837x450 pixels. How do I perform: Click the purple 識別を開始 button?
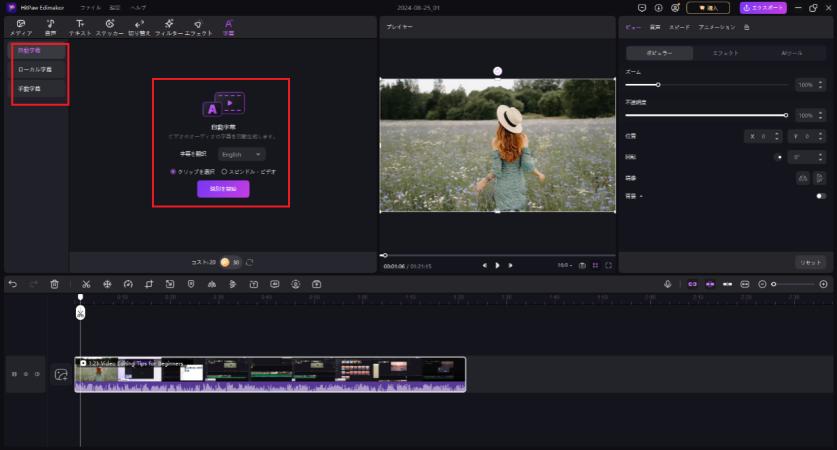click(x=223, y=189)
